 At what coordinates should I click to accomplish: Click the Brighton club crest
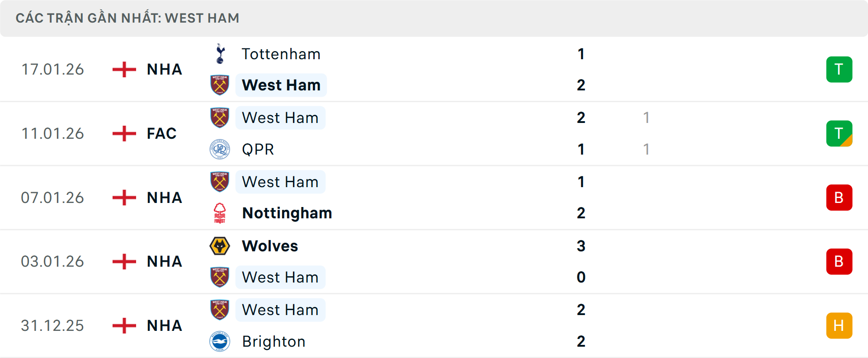(220, 342)
